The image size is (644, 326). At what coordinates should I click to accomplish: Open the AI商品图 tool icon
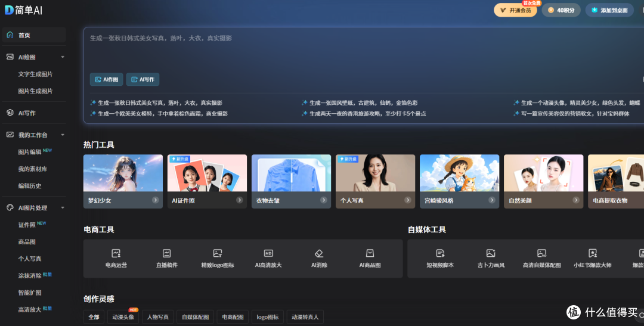370,258
